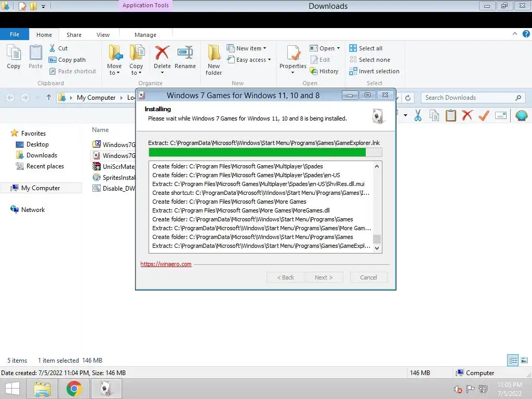Open the Windows Start button

[x=12, y=389]
